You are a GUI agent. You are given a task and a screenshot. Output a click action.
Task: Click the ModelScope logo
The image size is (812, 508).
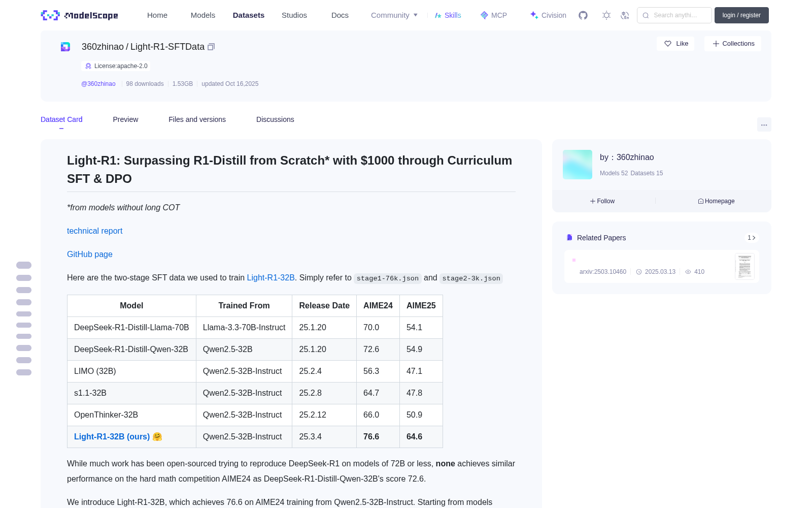click(x=80, y=15)
